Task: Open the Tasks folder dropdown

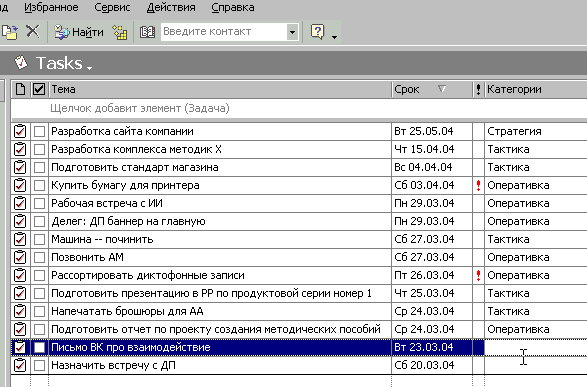Action: 89,68
